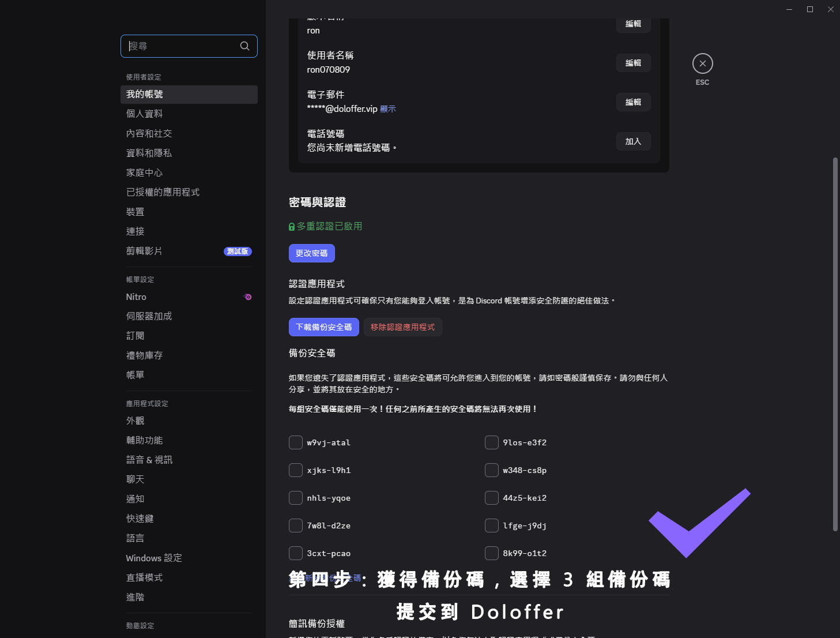Click the 簡訊備份授權 heading

click(x=317, y=624)
